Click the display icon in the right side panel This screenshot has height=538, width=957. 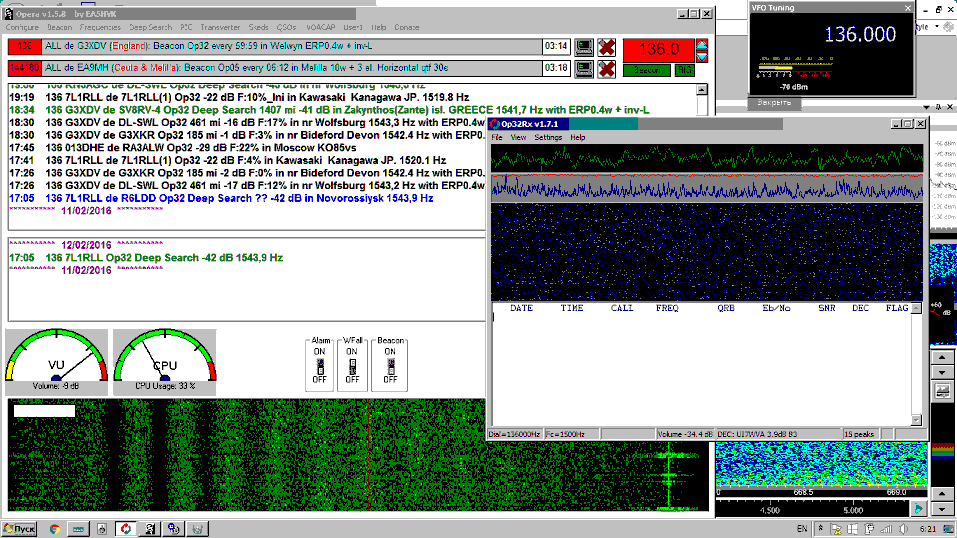point(943,391)
